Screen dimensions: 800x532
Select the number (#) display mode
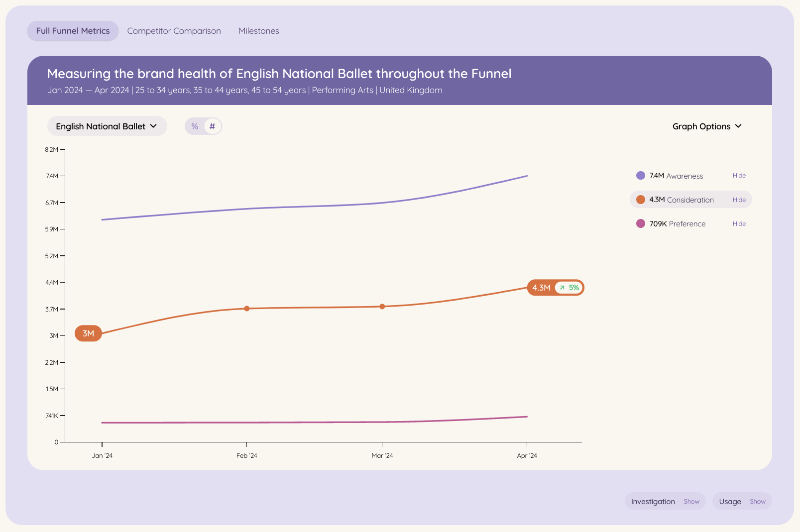tap(212, 126)
